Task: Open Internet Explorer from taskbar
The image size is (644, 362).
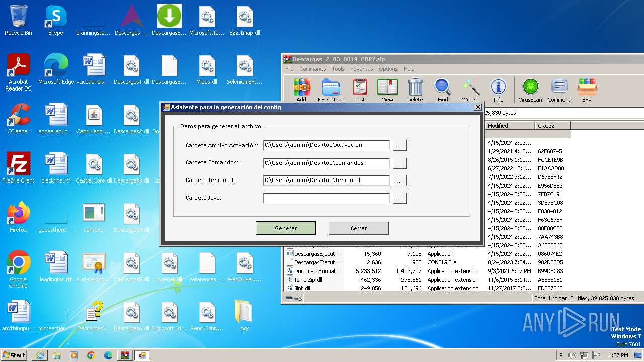Action: click(40, 355)
